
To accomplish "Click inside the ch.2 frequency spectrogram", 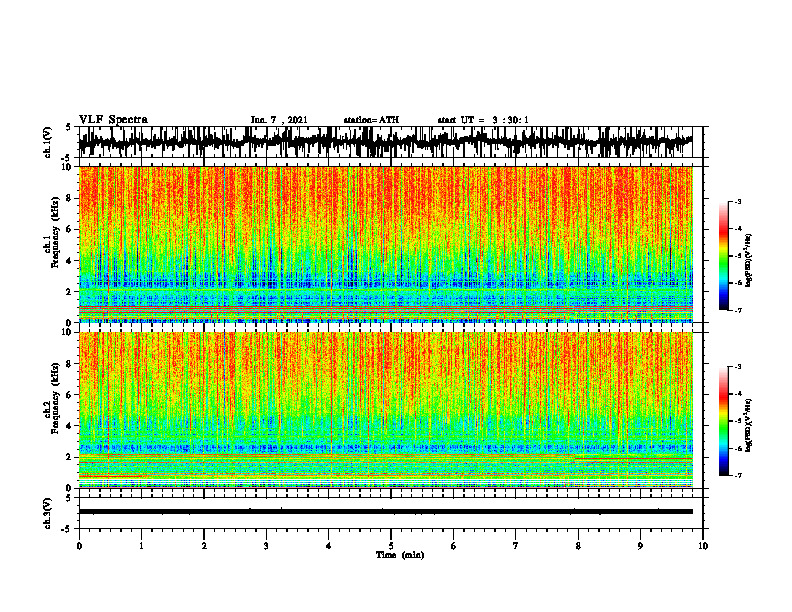I will pyautogui.click(x=385, y=410).
